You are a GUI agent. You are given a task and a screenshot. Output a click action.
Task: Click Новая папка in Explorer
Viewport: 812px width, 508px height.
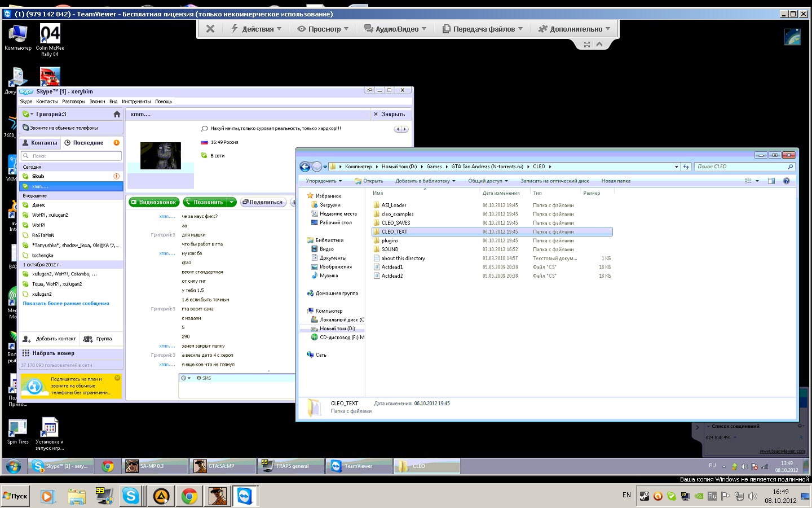(616, 181)
